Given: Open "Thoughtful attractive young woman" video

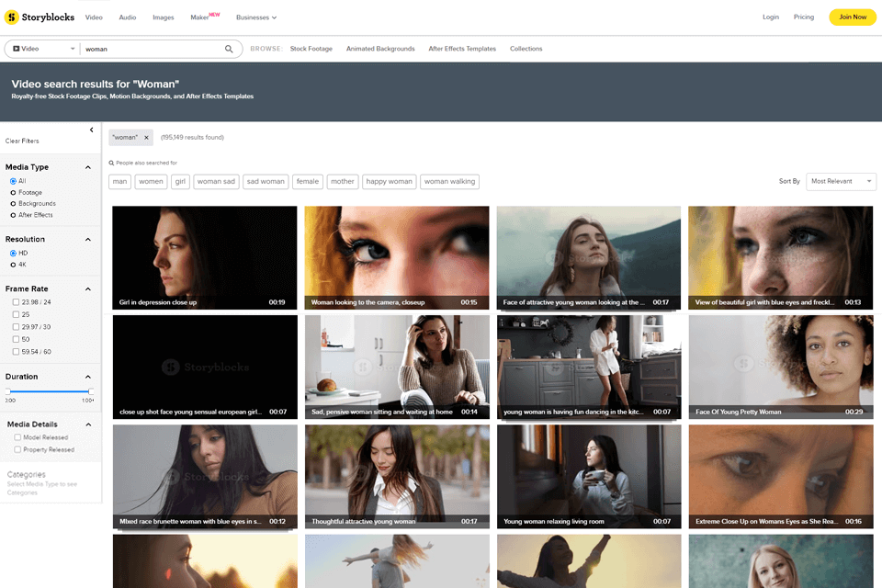Looking at the screenshot, I should pos(397,477).
